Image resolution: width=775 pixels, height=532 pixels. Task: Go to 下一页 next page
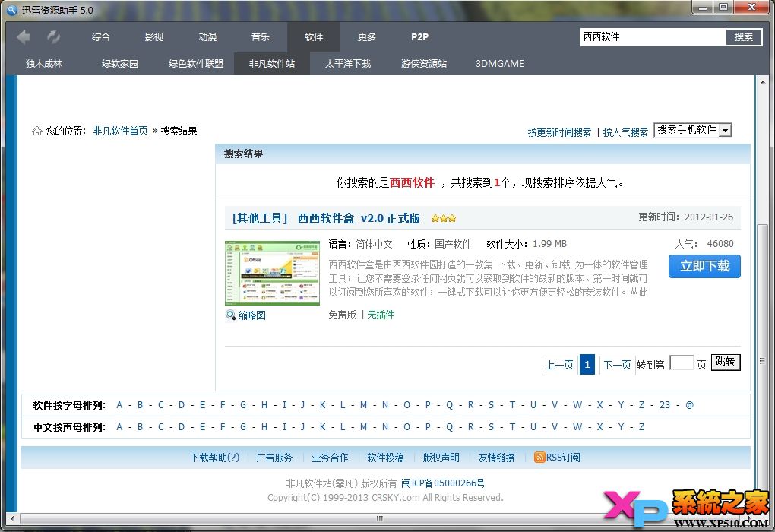617,365
